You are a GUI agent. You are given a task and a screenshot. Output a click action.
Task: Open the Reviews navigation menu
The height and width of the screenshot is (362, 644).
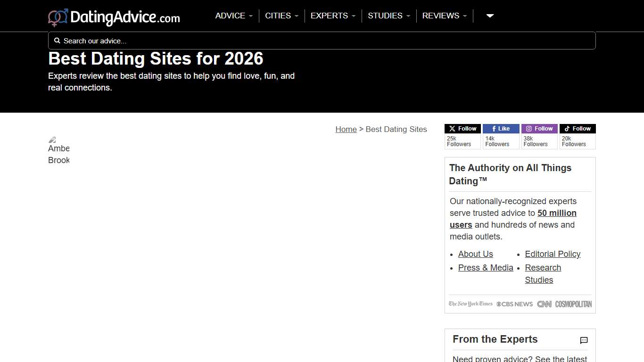(x=444, y=16)
